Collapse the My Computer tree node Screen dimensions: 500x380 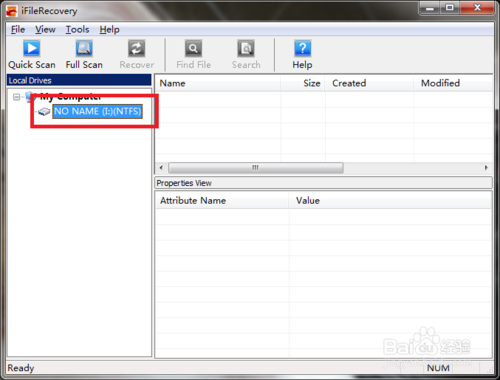(16, 97)
